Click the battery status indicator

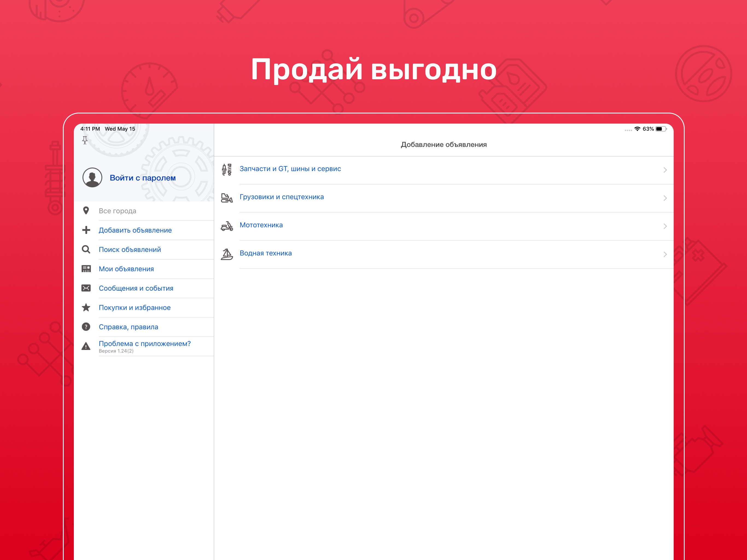(x=661, y=129)
